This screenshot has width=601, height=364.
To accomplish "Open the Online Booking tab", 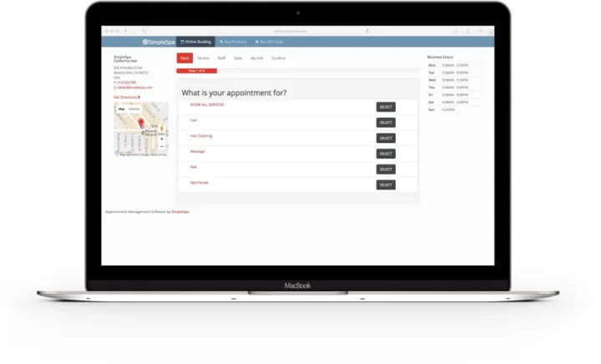I will coord(195,41).
